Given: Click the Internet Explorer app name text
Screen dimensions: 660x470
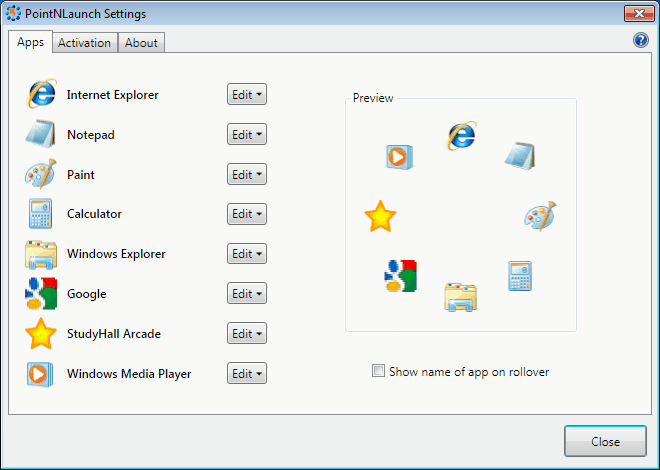Looking at the screenshot, I should [113, 95].
